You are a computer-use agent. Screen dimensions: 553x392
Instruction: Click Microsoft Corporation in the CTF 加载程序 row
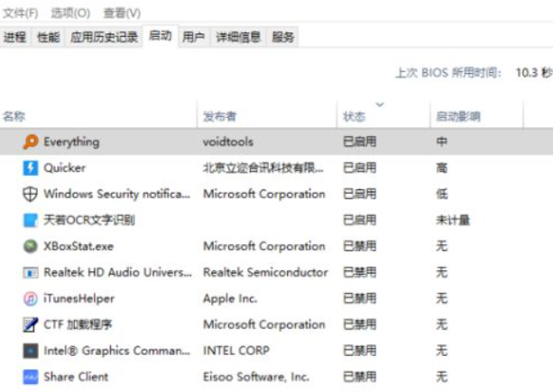click(264, 324)
